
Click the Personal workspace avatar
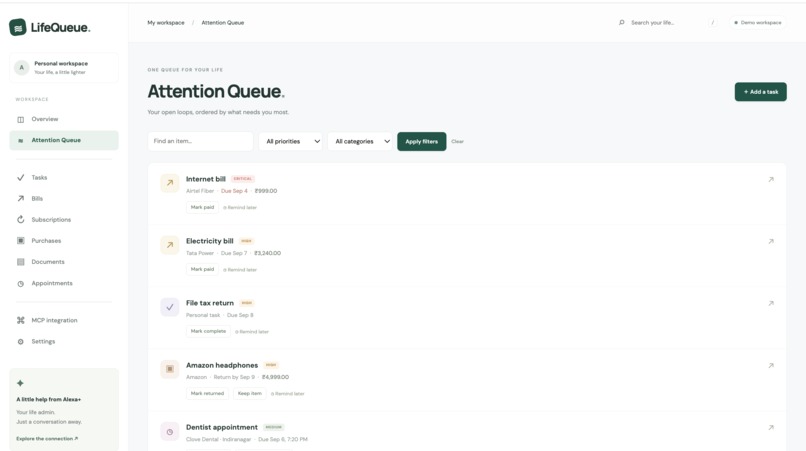coord(22,67)
